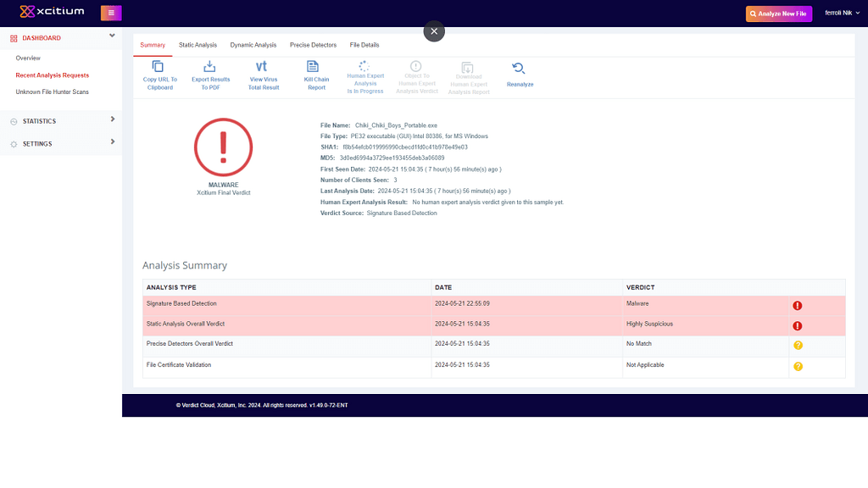Click the Analyze New File button
The image size is (868, 488).
[x=778, y=14]
